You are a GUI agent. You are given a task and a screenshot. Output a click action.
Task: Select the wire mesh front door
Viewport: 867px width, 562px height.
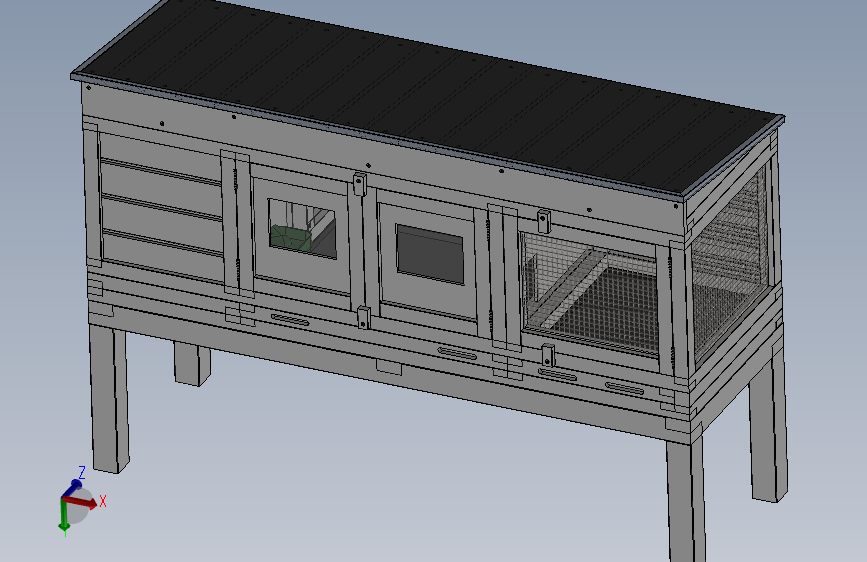point(590,296)
